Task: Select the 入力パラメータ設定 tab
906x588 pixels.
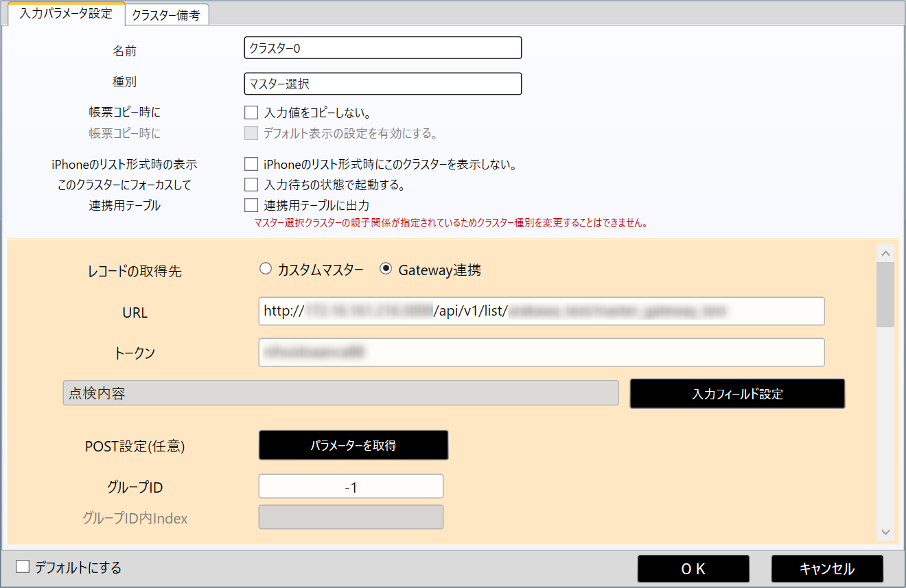Action: (x=66, y=13)
